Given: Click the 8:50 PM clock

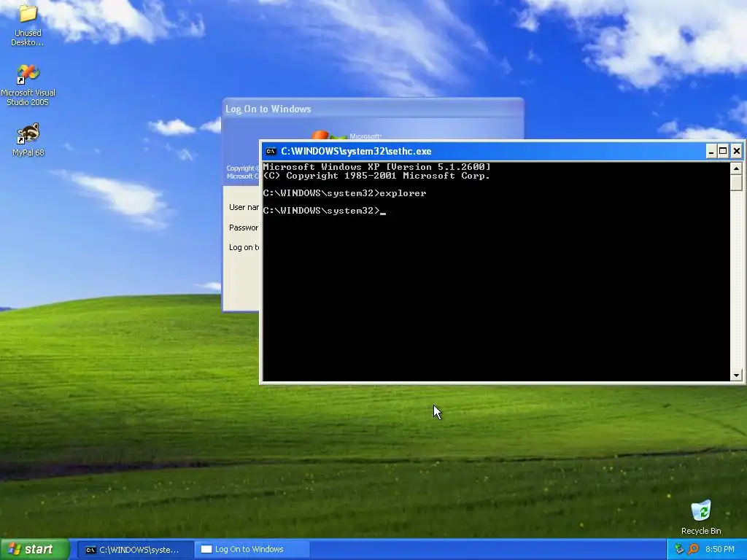Looking at the screenshot, I should pyautogui.click(x=720, y=550).
